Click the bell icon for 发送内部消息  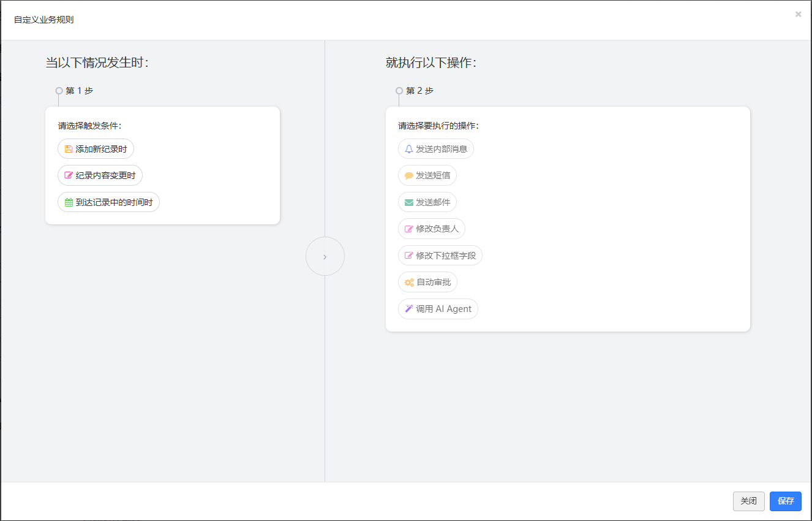click(x=409, y=149)
